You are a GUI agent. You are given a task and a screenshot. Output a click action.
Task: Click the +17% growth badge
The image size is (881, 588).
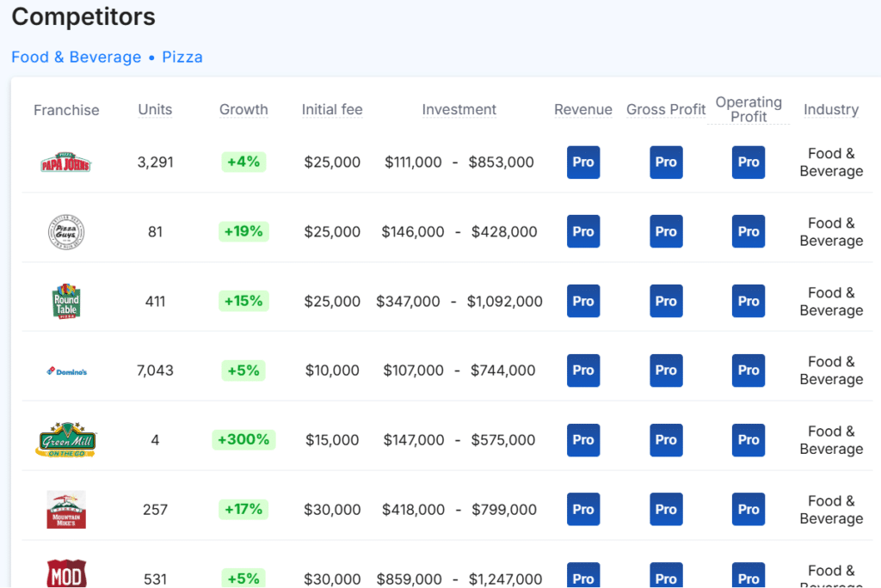[x=243, y=510]
